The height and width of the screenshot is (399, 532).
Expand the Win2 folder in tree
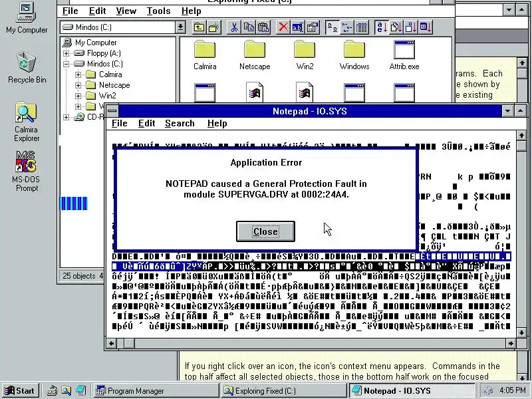point(78,96)
